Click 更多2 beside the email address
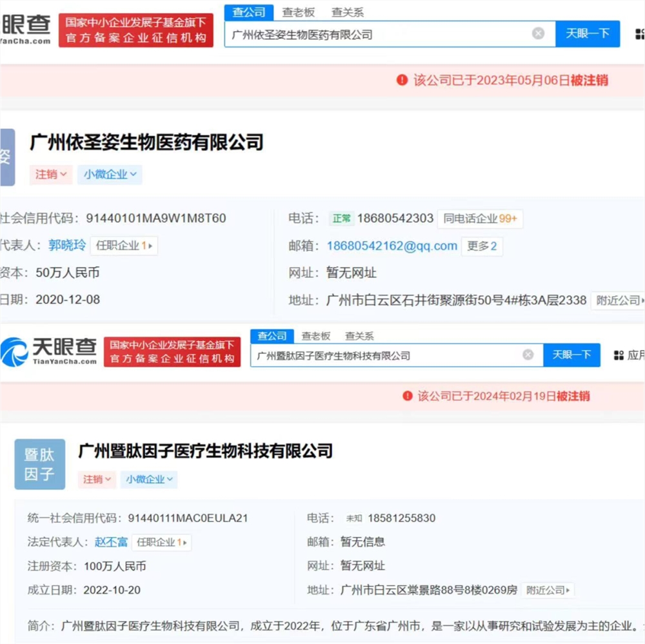The image size is (645, 644). tap(481, 246)
